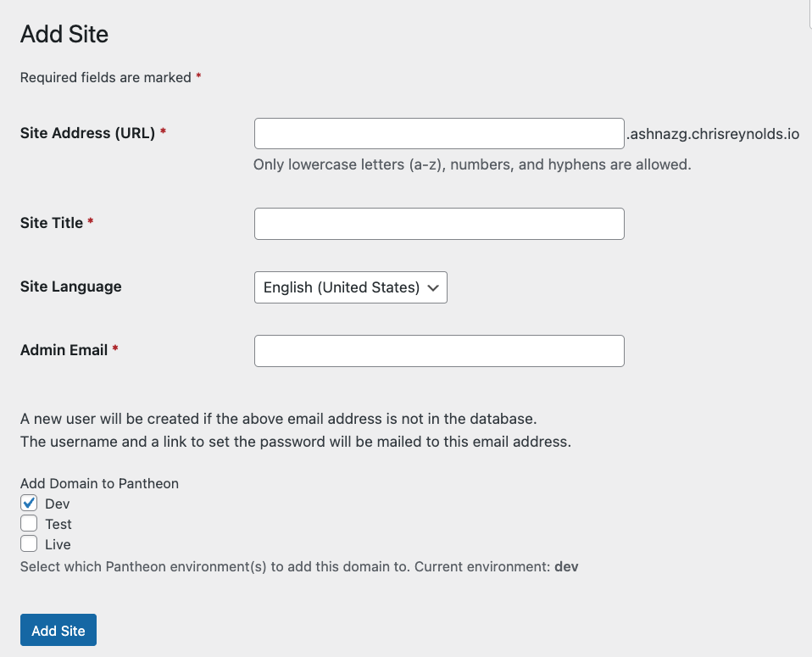Click the Site Title label
This screenshot has width=812, height=657.
(51, 223)
